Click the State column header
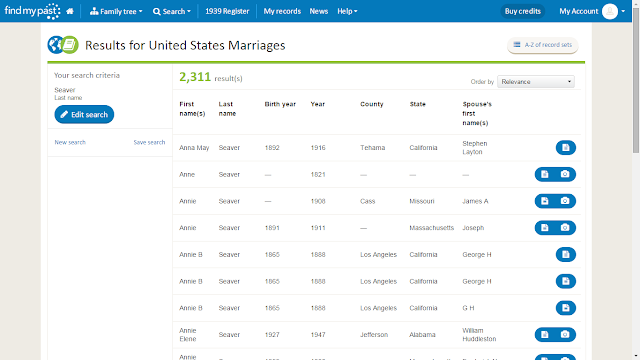 coord(418,104)
